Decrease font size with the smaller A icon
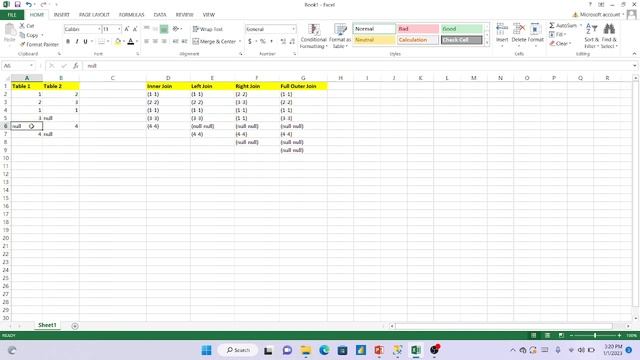Image resolution: width=640 pixels, height=360 pixels. (x=135, y=29)
